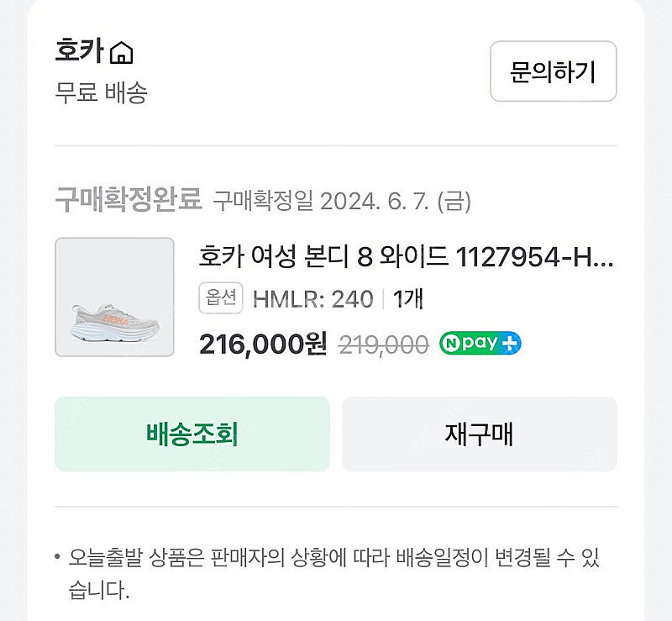Viewport: 672px width, 621px height.
Task: Click the 1개 quantity text
Action: (407, 298)
